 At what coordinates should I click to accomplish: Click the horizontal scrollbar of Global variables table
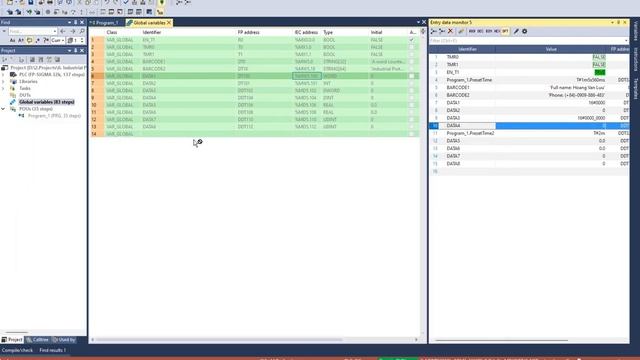point(218,340)
